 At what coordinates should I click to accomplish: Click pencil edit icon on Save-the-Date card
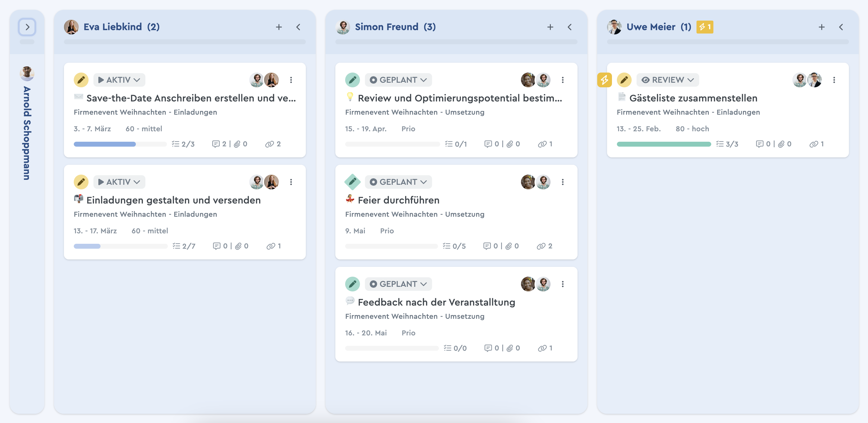point(81,80)
